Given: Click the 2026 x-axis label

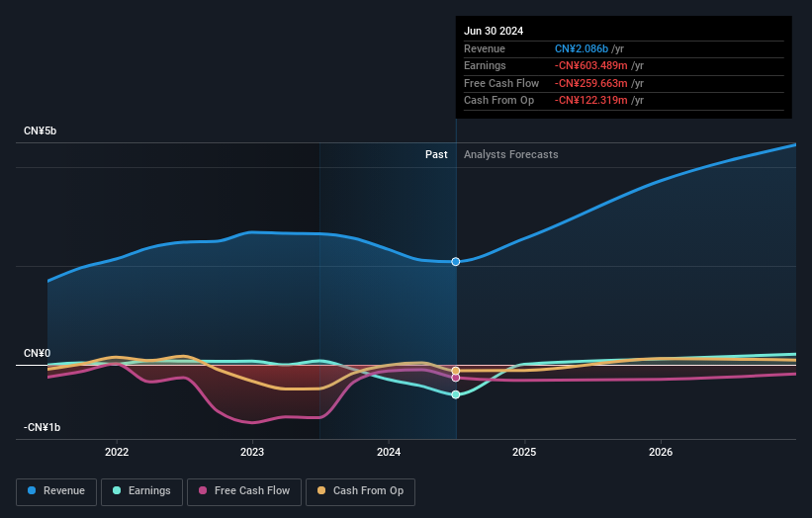Looking at the screenshot, I should [x=661, y=453].
